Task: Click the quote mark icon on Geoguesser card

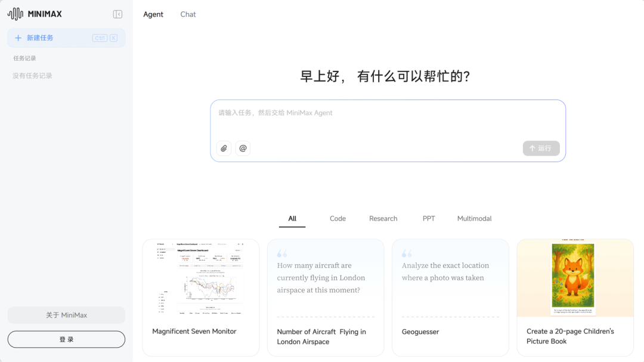Action: point(407,253)
